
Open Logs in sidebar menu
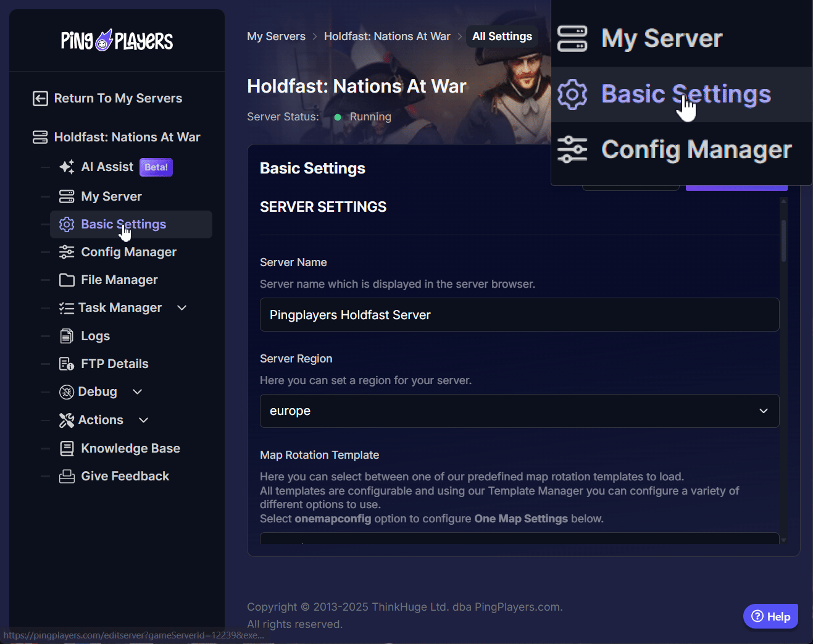click(x=96, y=336)
